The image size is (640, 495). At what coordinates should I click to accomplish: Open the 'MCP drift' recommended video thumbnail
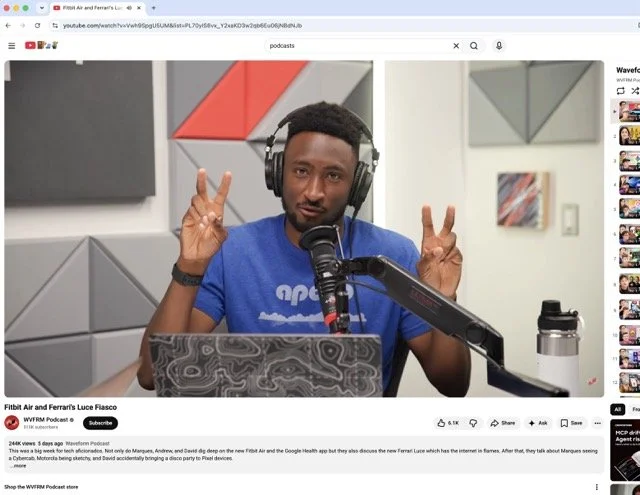pos(625,451)
